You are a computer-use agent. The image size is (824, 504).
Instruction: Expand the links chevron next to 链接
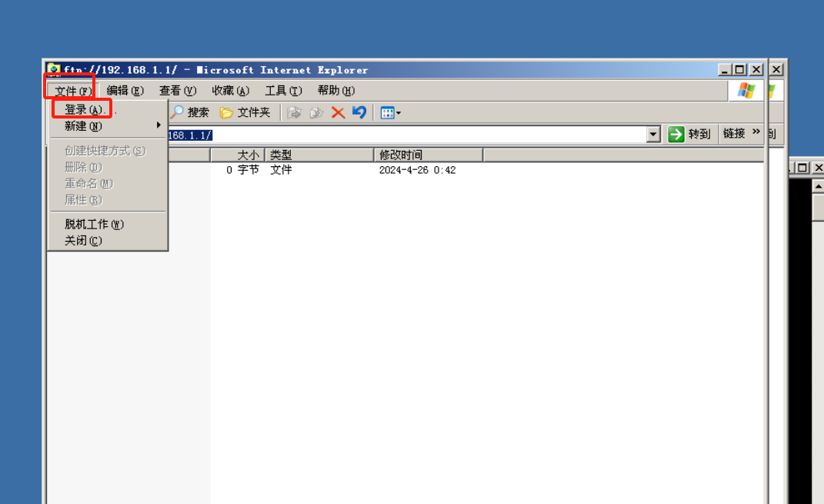[756, 132]
